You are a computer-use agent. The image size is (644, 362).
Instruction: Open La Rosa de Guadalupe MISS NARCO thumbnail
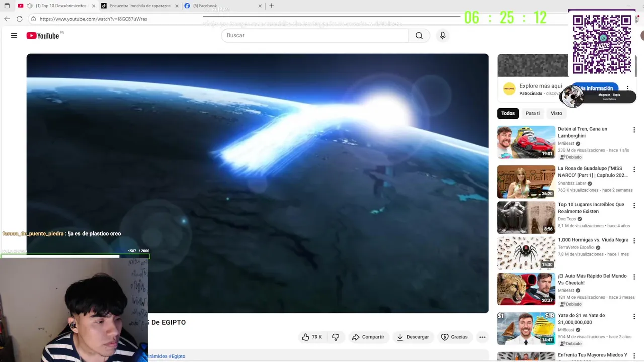(526, 182)
